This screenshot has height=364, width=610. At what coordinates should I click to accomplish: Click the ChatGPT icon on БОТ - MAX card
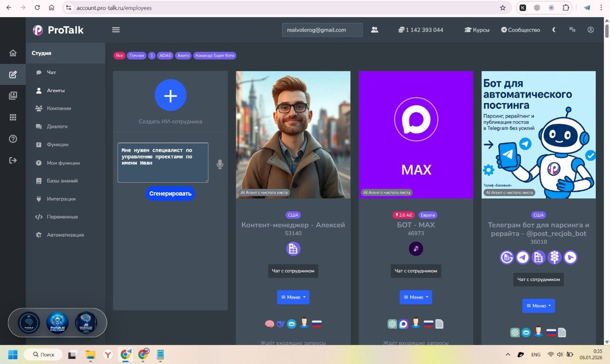pyautogui.click(x=392, y=323)
